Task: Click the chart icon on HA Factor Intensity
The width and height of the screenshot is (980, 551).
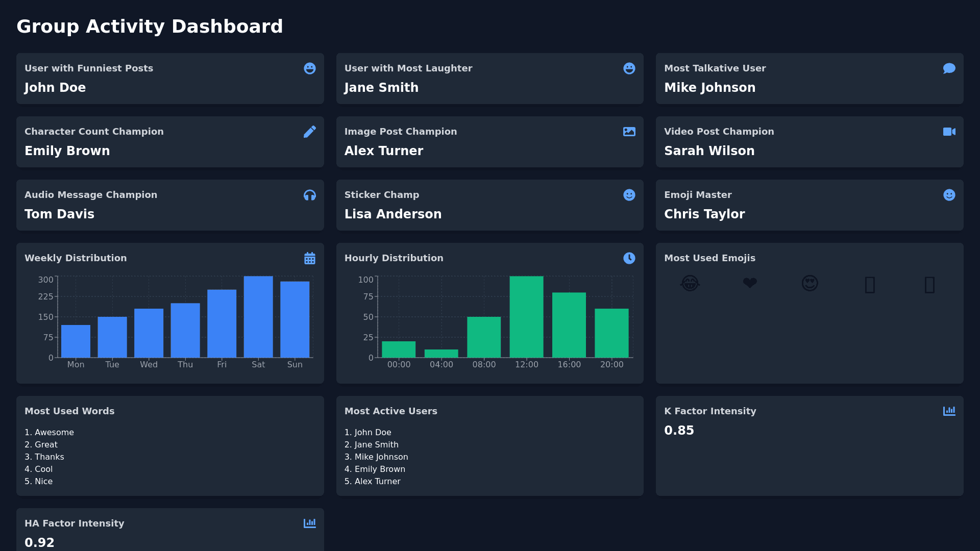Action: coord(309,523)
